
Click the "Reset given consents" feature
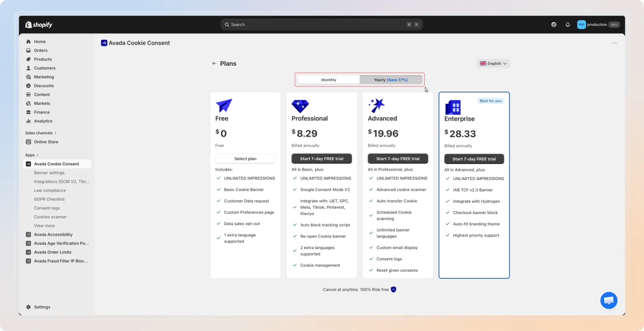pyautogui.click(x=397, y=270)
